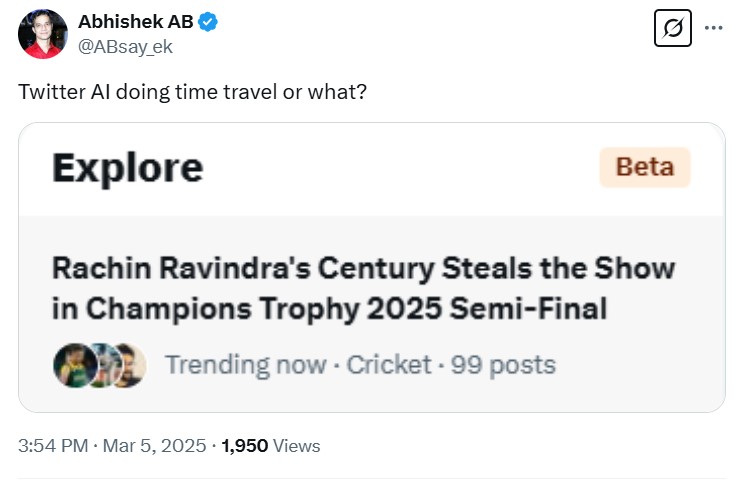
Task: Click the Grok slashed-circle icon
Action: click(x=673, y=28)
